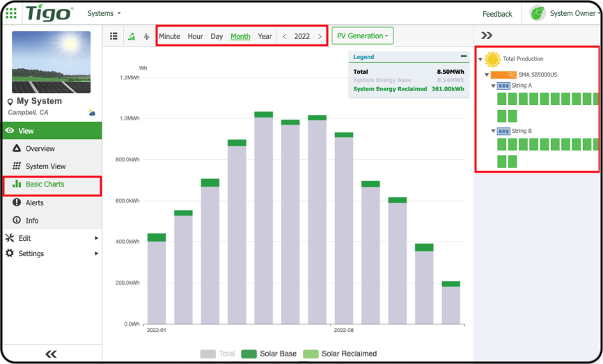Click the Total Production sun icon
Screen dimensions: 603x364
tap(492, 59)
